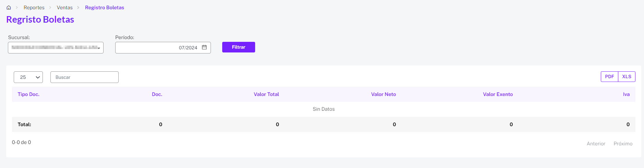Sort by the Iva column header

[626, 94]
